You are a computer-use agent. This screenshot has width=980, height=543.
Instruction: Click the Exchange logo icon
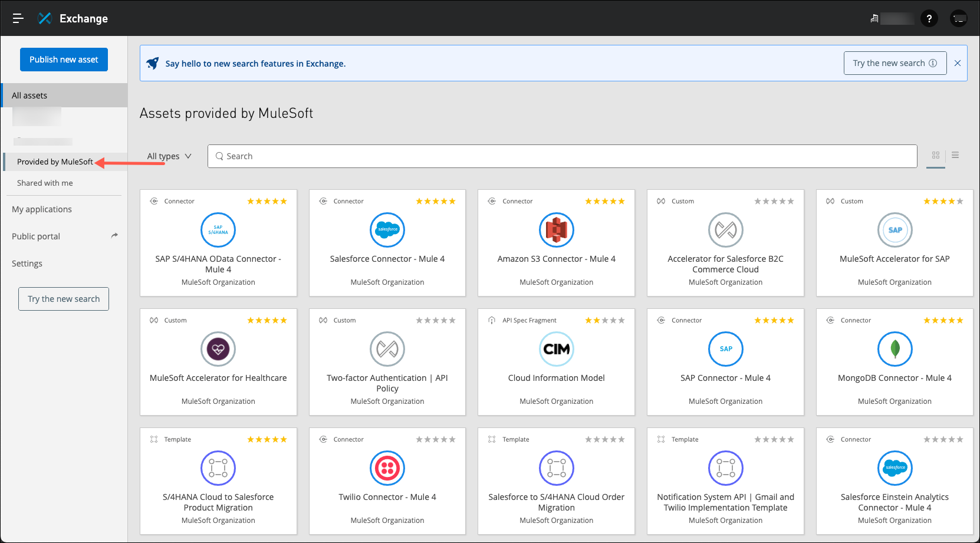click(45, 18)
